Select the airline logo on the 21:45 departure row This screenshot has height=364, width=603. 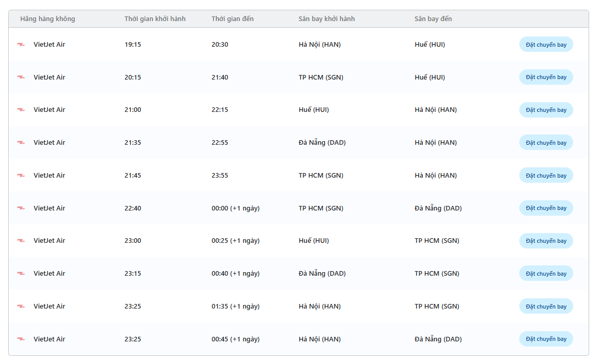click(21, 176)
